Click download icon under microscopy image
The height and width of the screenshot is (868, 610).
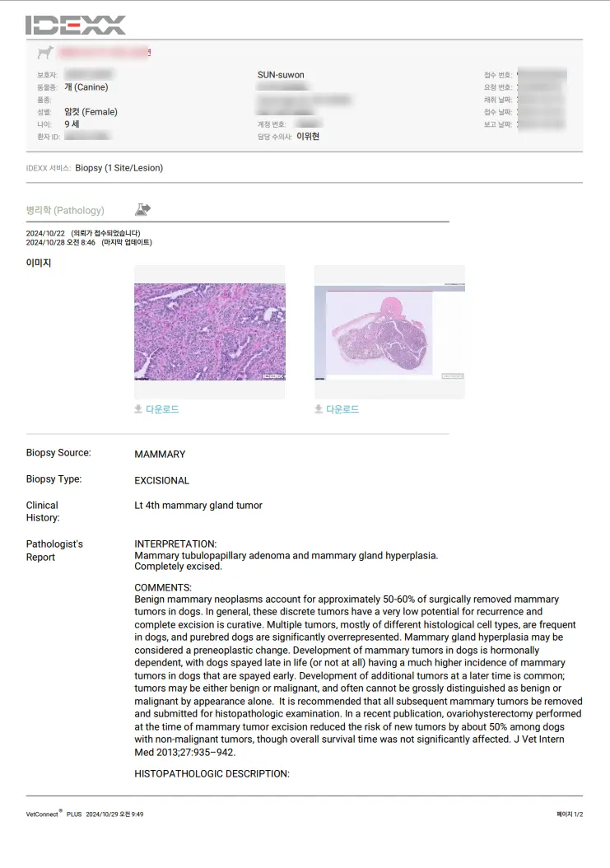[x=138, y=409]
